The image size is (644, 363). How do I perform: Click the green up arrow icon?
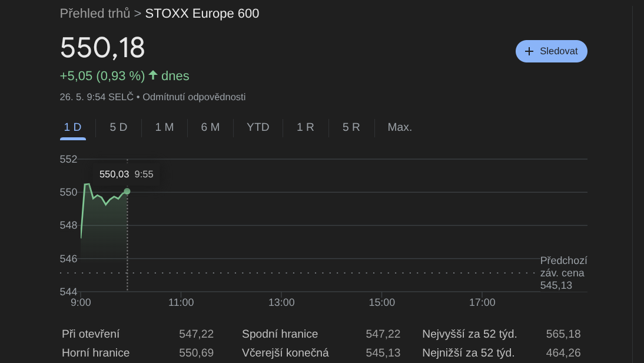tap(153, 75)
